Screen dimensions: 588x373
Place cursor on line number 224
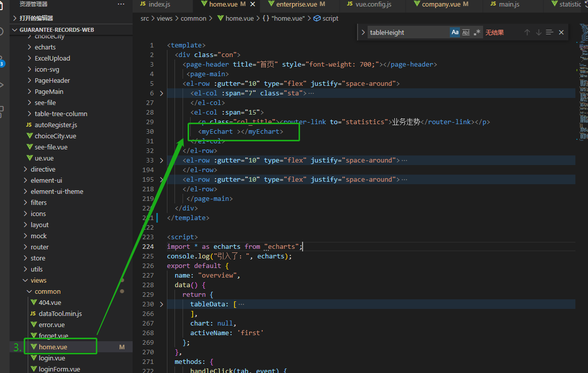148,246
